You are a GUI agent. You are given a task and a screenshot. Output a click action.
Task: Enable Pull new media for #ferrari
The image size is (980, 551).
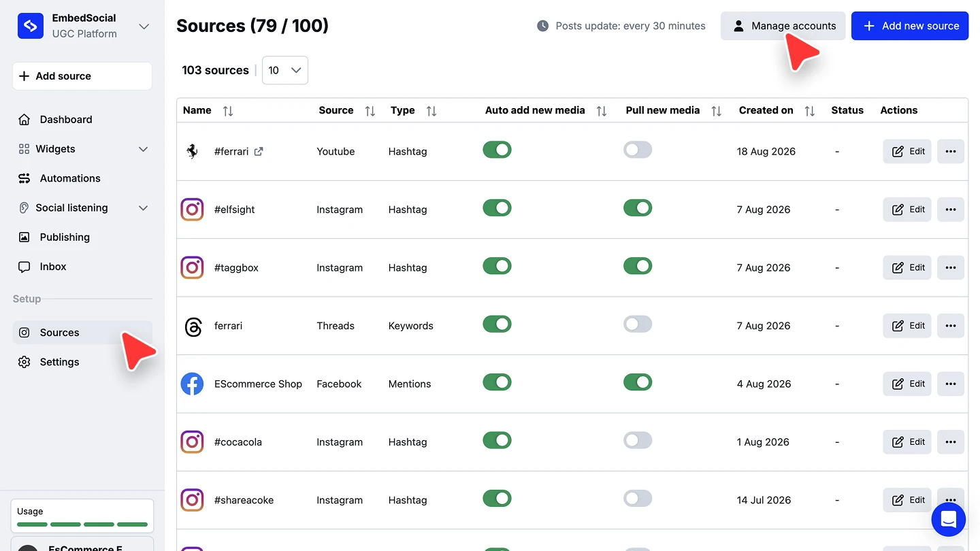tap(638, 150)
